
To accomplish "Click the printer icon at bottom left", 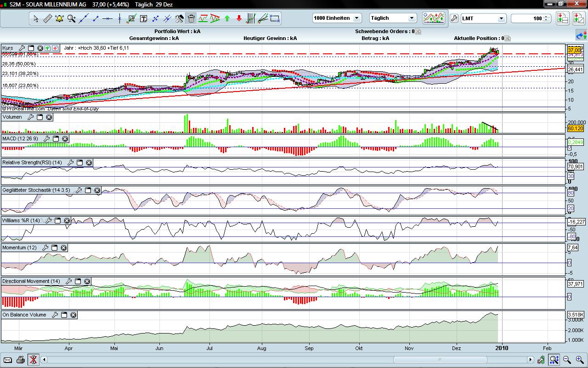I will coord(20,360).
